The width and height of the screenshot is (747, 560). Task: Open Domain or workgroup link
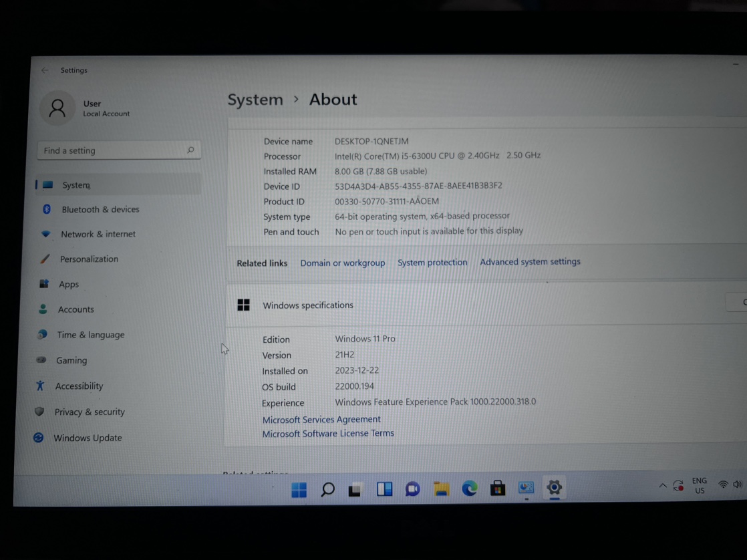343,263
